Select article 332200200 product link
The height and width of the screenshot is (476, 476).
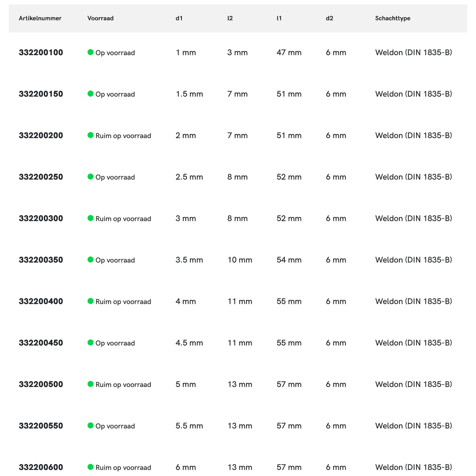[41, 135]
